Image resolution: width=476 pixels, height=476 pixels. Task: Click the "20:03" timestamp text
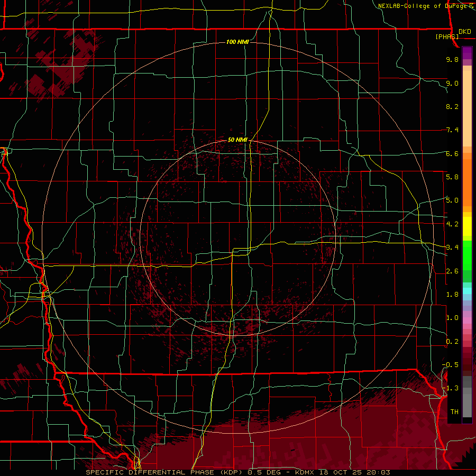click(378, 472)
